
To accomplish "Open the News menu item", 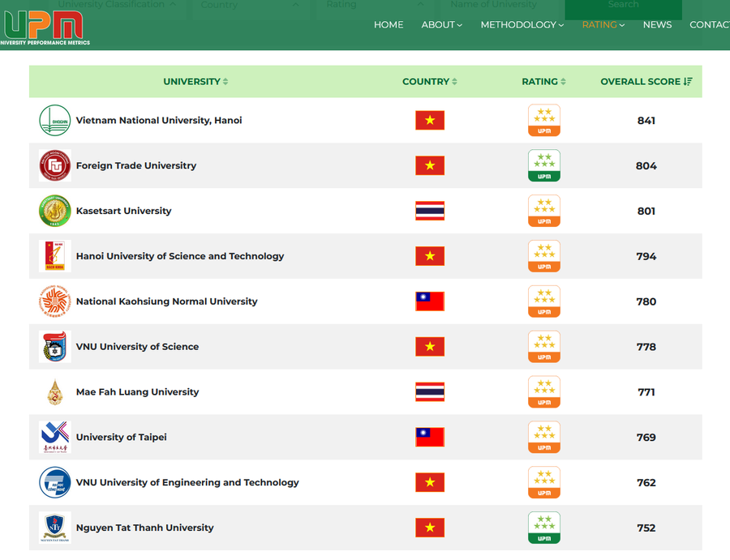I will [x=657, y=25].
